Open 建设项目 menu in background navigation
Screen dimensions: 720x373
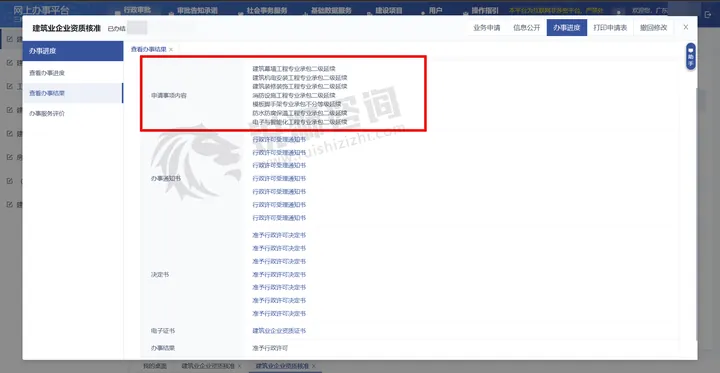coord(389,10)
